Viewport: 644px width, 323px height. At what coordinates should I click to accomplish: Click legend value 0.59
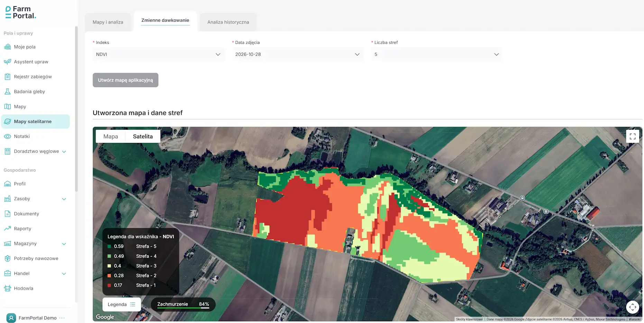coord(119,246)
